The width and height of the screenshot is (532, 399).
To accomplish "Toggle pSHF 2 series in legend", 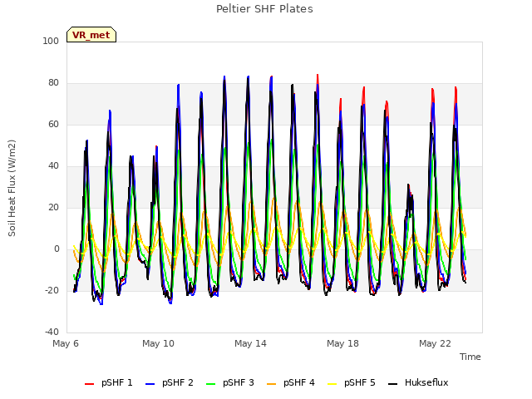I will click(170, 383).
